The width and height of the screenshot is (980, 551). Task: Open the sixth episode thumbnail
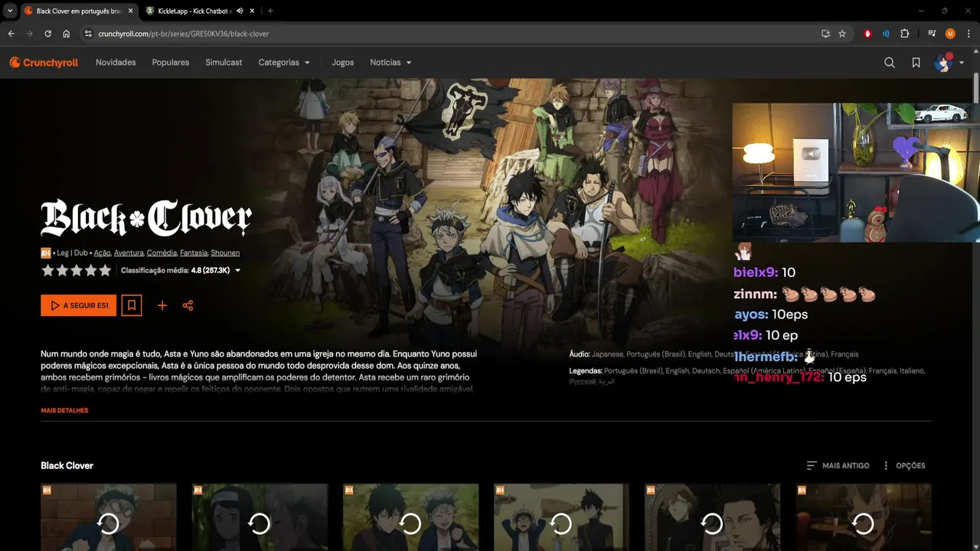pos(863,517)
